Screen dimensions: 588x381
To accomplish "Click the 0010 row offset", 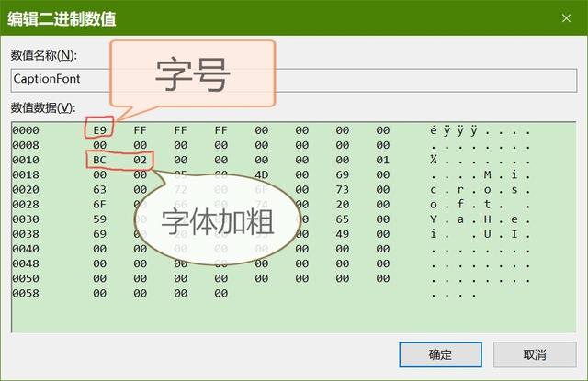I will coord(26,160).
